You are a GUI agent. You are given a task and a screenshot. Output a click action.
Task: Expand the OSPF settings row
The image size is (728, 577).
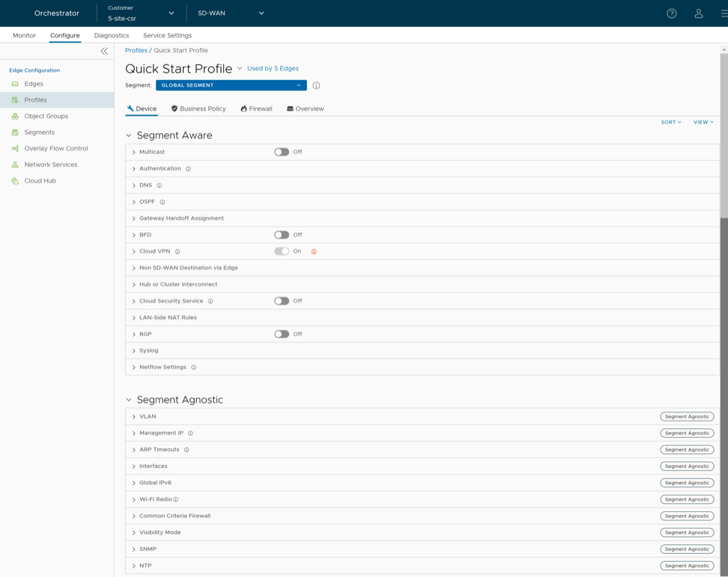point(134,202)
